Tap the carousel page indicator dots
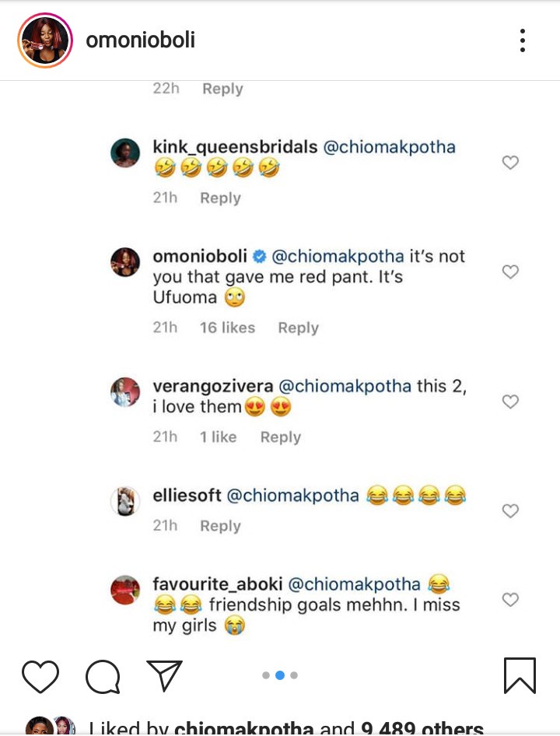This screenshot has height=736, width=560. [280, 675]
